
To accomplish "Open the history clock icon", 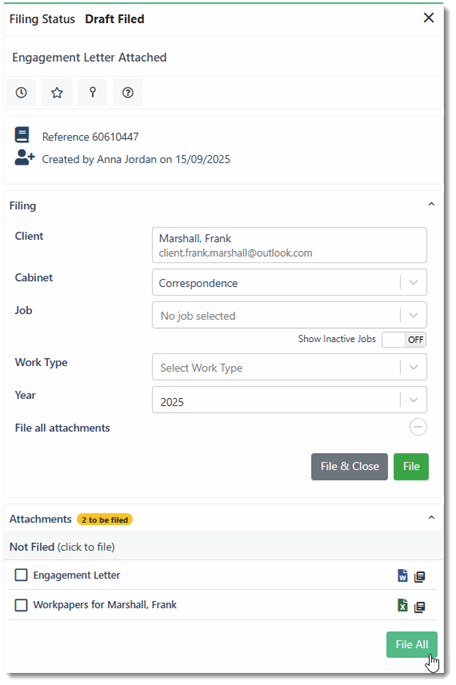I will click(21, 93).
